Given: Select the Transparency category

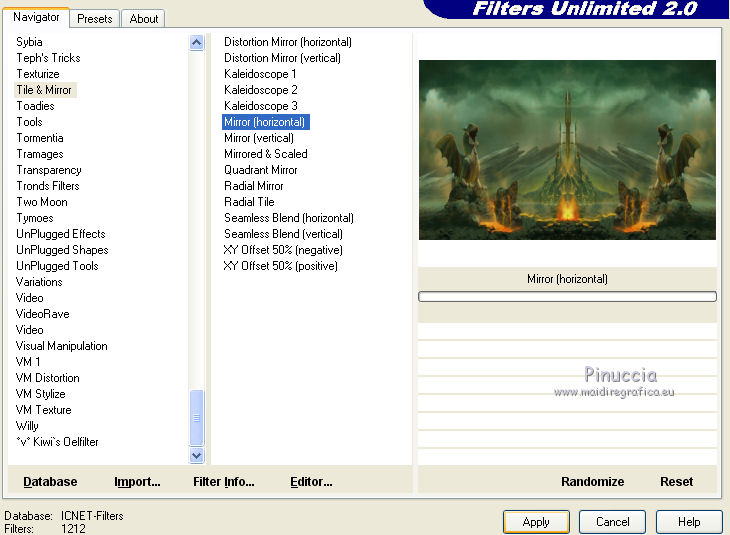Looking at the screenshot, I should (x=49, y=170).
